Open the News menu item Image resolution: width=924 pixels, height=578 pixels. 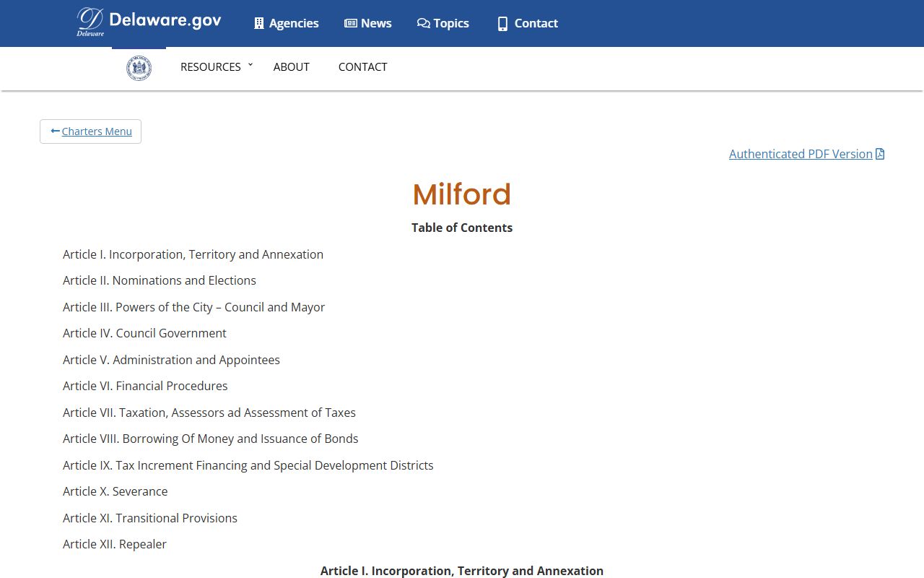point(368,23)
